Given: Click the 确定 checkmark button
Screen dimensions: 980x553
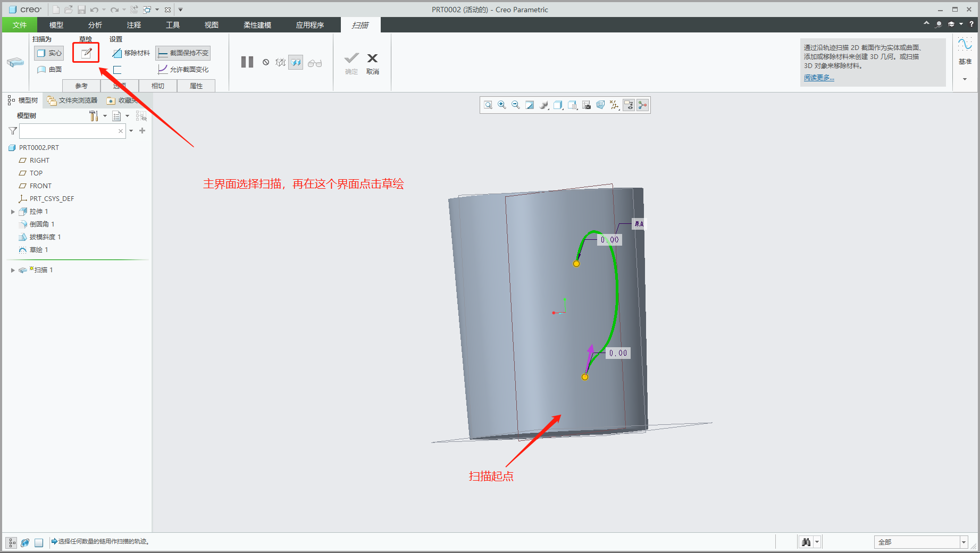Looking at the screenshot, I should coord(351,63).
